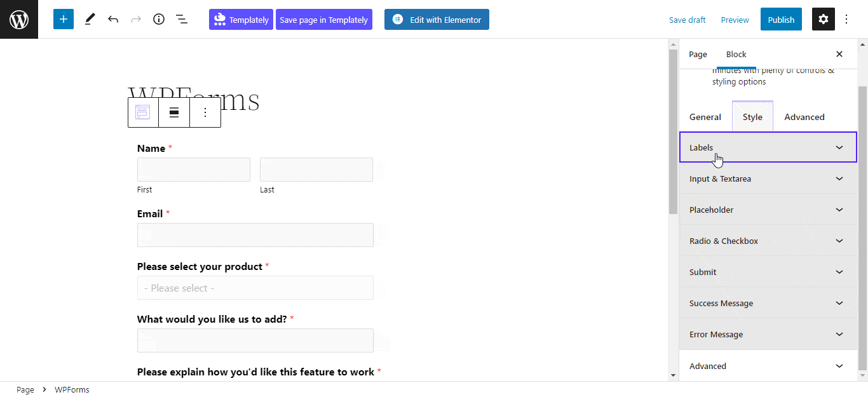
Task: Open the Style settings tab
Action: 752,117
